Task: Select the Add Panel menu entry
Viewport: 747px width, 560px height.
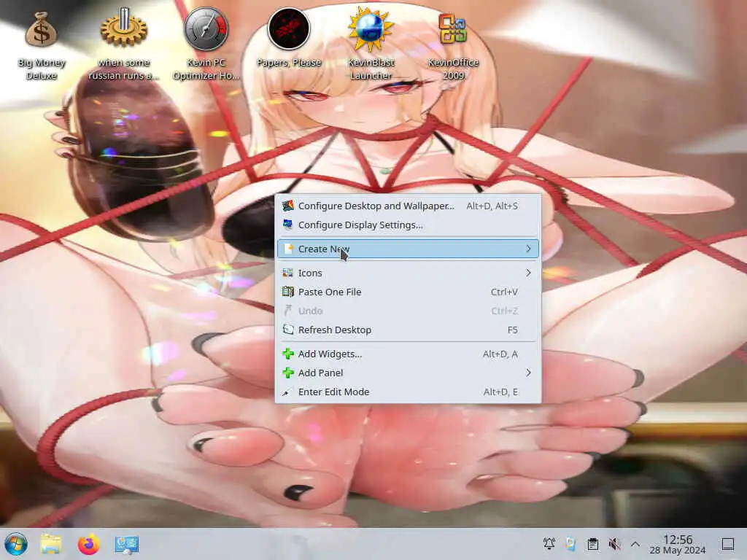Action: tap(409, 373)
